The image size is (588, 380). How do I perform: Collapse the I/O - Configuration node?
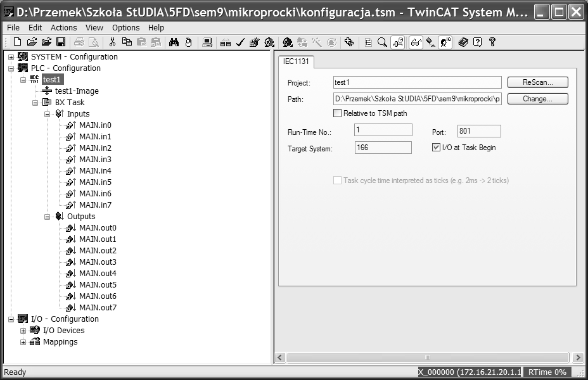[11, 319]
